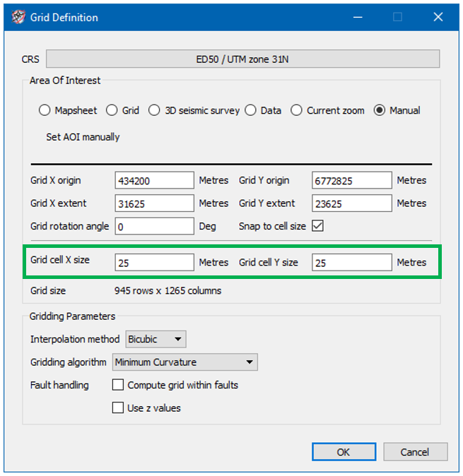The width and height of the screenshot is (463, 476).
Task: Pick the Current zoom radio option
Action: click(297, 110)
